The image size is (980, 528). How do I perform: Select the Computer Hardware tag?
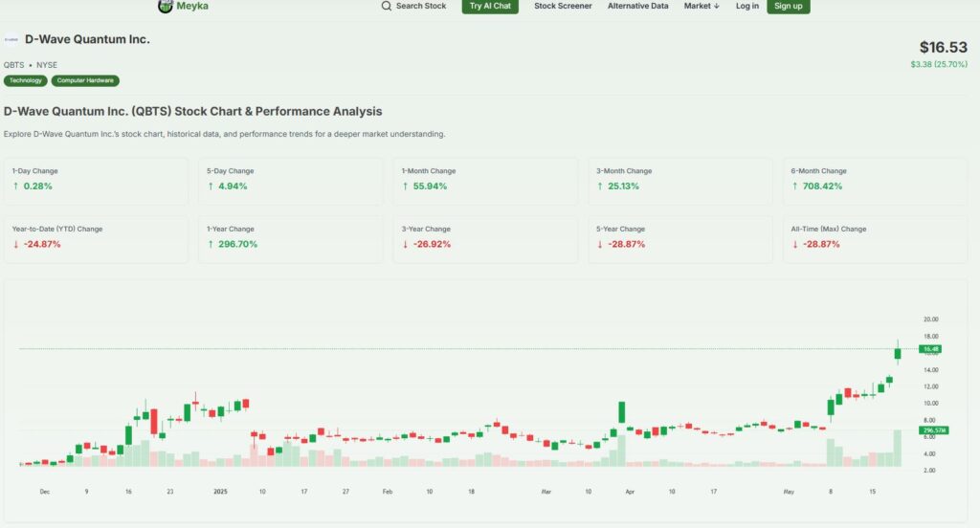85,80
